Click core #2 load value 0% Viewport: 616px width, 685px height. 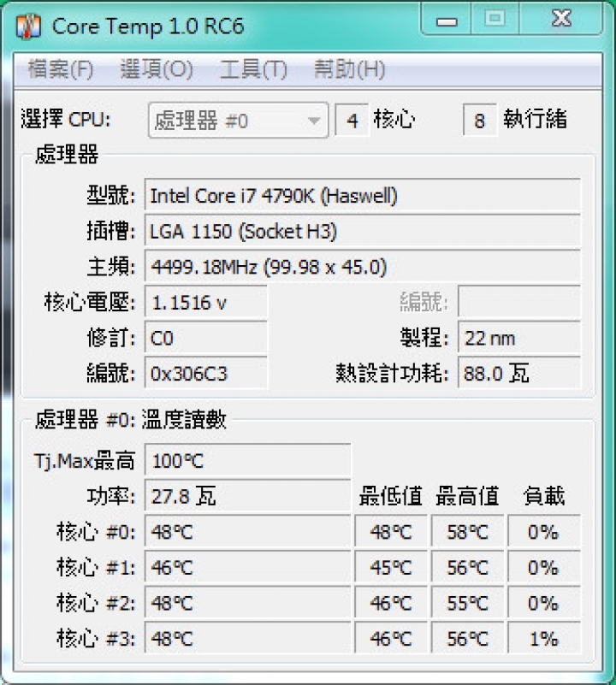tap(544, 603)
